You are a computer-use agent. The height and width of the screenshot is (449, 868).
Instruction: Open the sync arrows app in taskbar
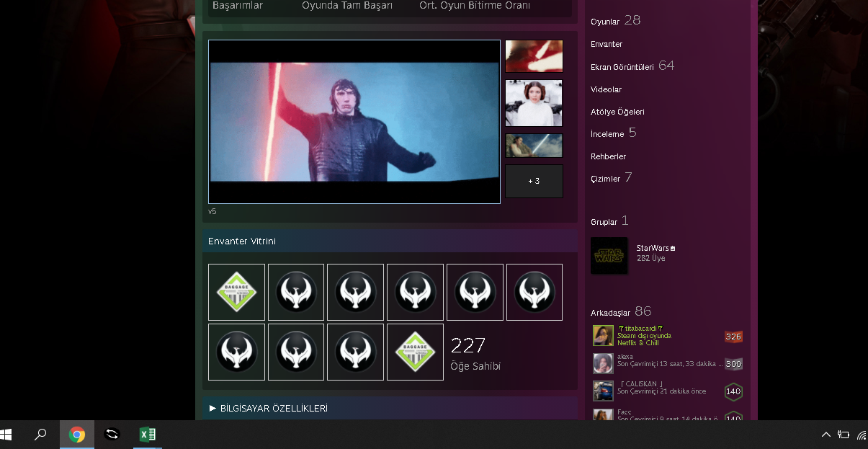[112, 435]
